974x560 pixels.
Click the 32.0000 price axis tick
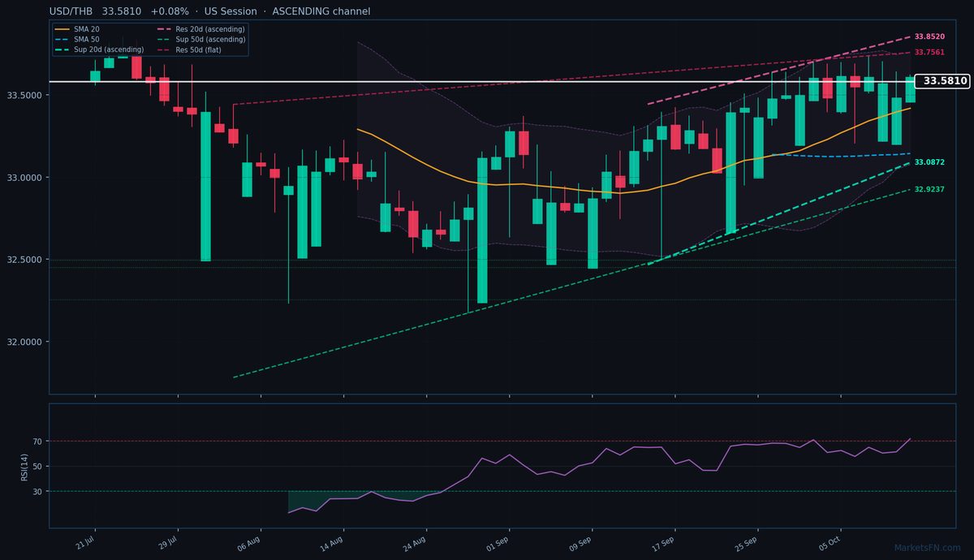pyautogui.click(x=24, y=342)
